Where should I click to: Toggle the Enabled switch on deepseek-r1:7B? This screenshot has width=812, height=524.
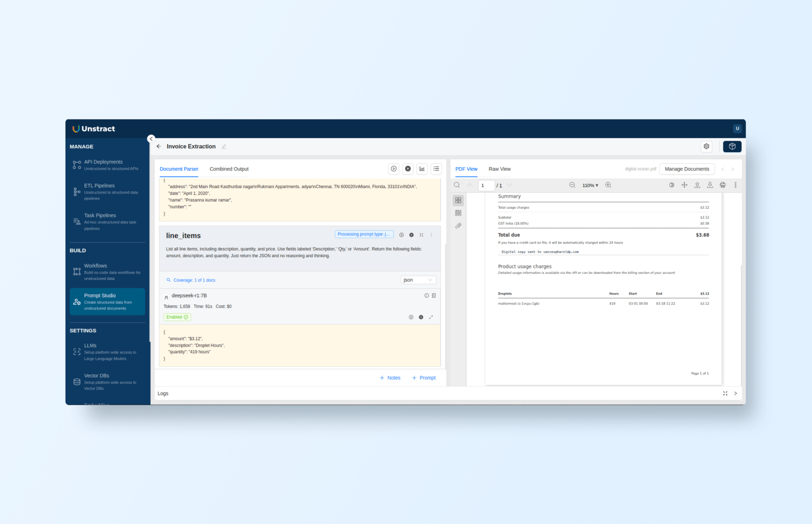tap(177, 317)
